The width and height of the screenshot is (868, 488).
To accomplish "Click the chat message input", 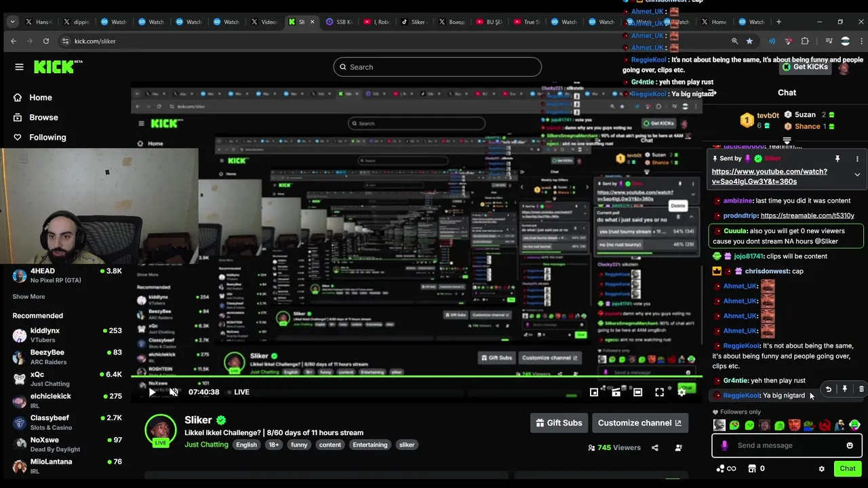I will (x=786, y=445).
